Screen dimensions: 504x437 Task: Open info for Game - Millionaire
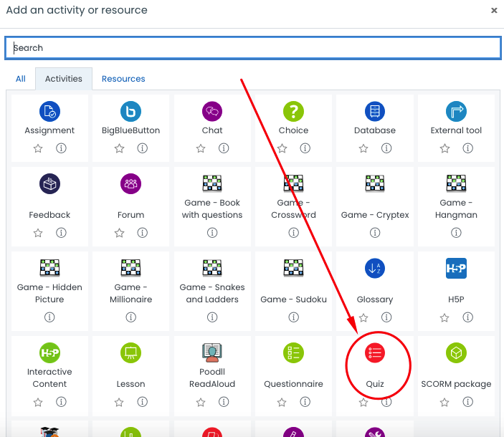pos(130,317)
